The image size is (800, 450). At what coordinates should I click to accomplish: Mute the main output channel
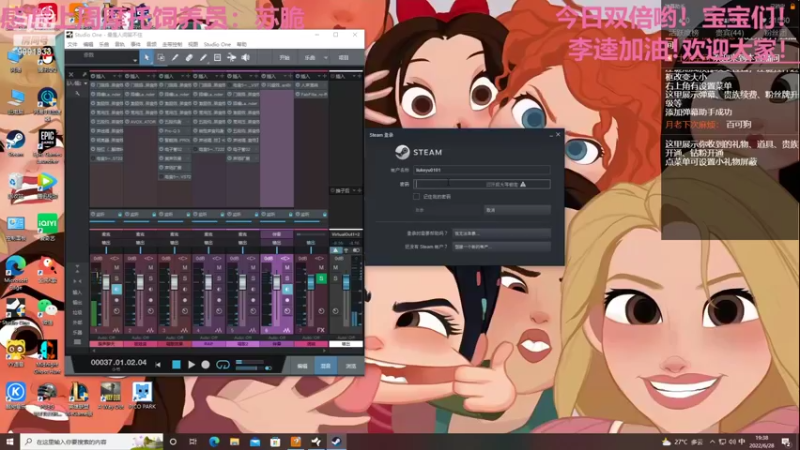[x=335, y=267]
